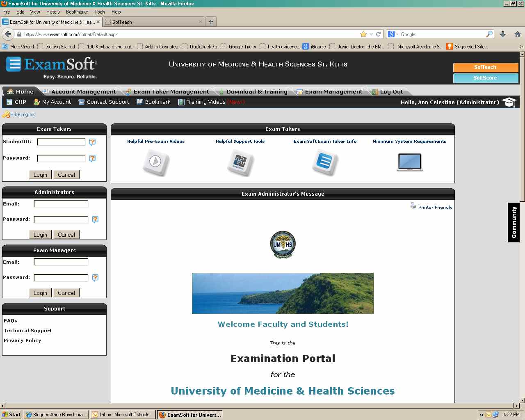Click search magnifier in Google box
Screen dimensions: 525x420
point(489,34)
